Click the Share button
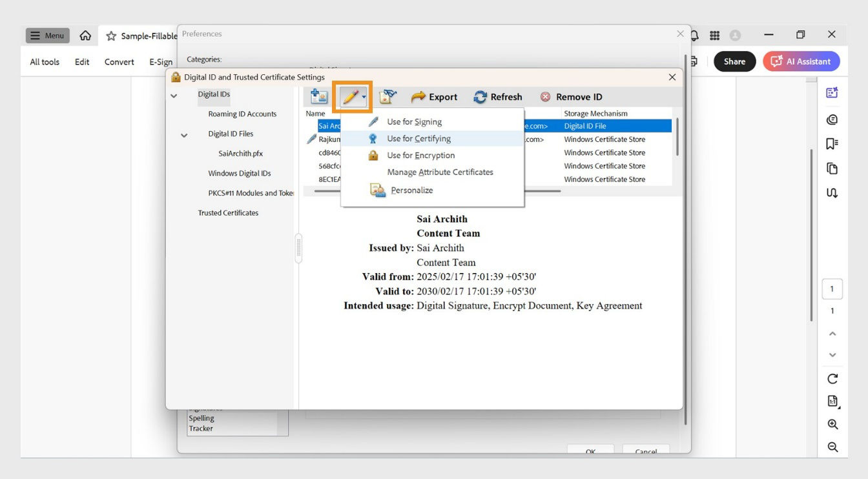The image size is (868, 479). 734,61
